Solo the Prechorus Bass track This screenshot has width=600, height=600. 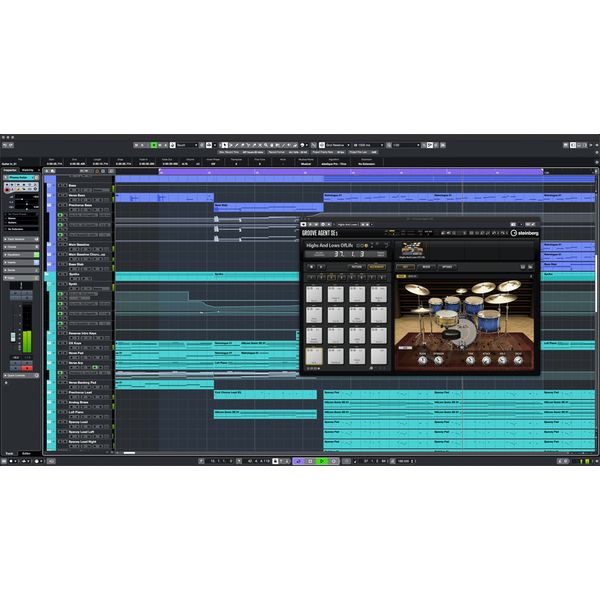click(x=65, y=205)
